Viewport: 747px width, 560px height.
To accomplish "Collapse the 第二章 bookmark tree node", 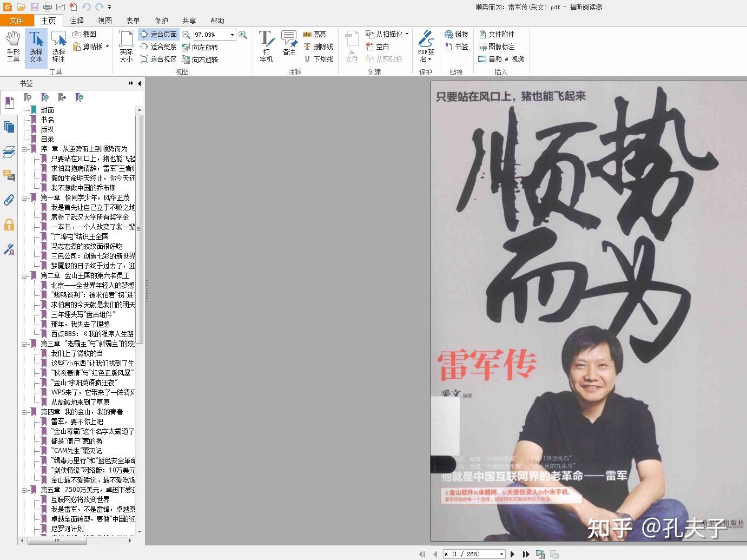I will 24,275.
